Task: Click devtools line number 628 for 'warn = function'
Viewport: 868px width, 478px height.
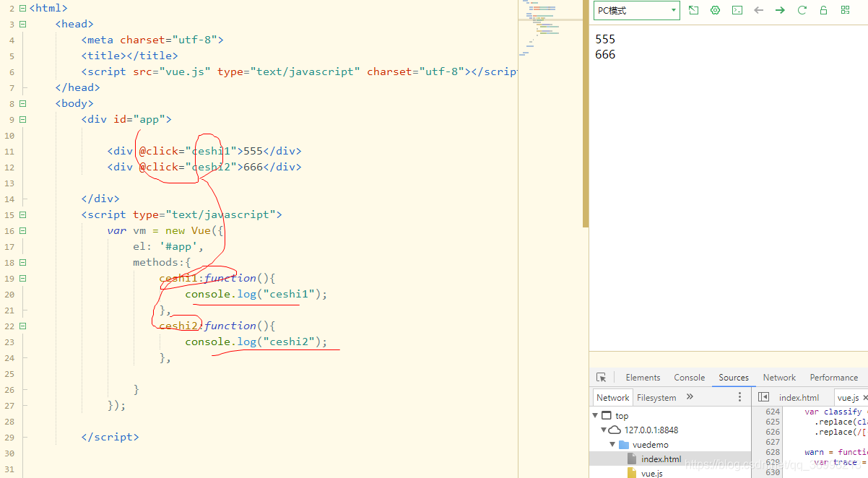Action: click(x=773, y=453)
